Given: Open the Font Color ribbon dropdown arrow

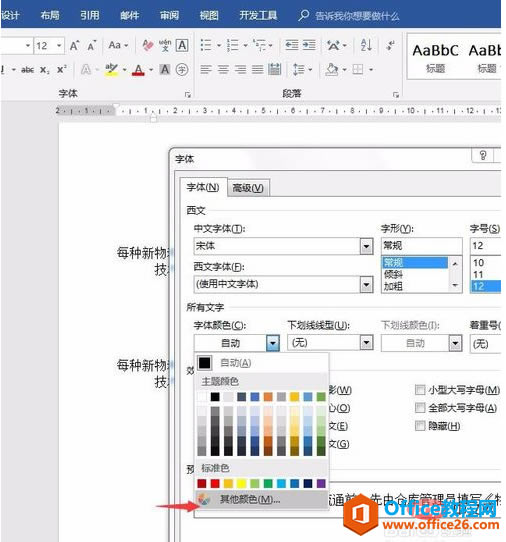Looking at the screenshot, I should (151, 70).
